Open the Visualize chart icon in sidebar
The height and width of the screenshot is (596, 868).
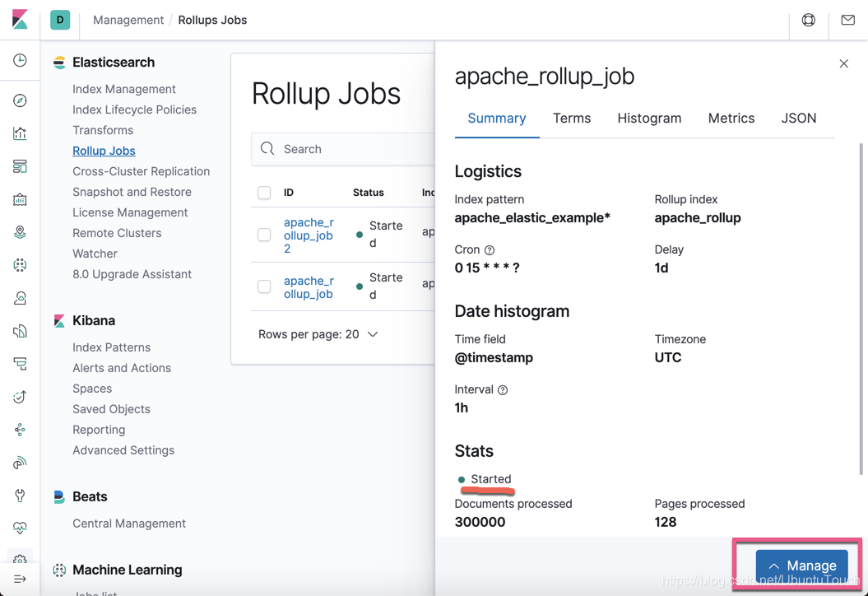click(20, 133)
